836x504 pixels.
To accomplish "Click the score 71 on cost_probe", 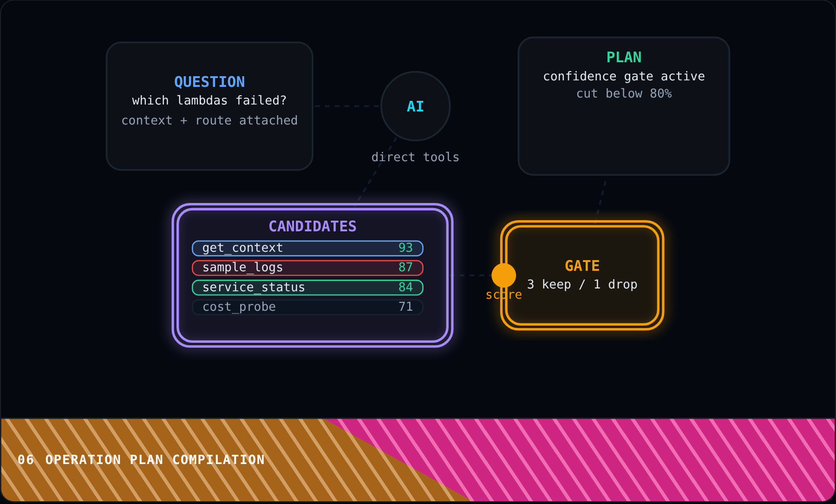I will [405, 307].
